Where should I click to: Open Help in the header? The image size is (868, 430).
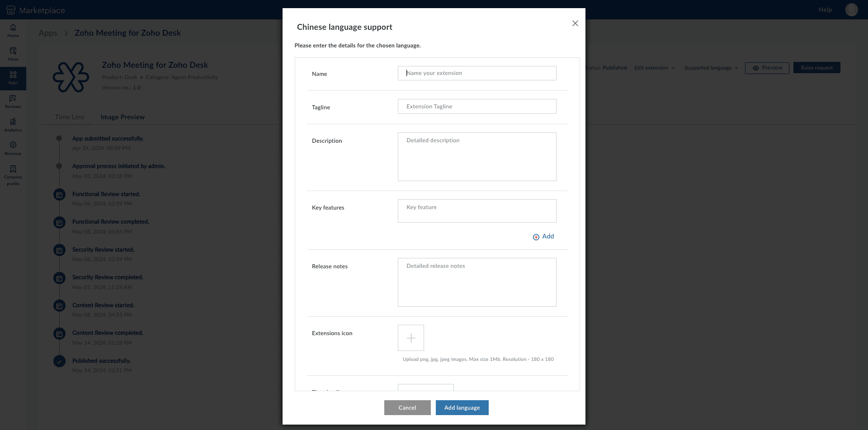[x=825, y=9]
